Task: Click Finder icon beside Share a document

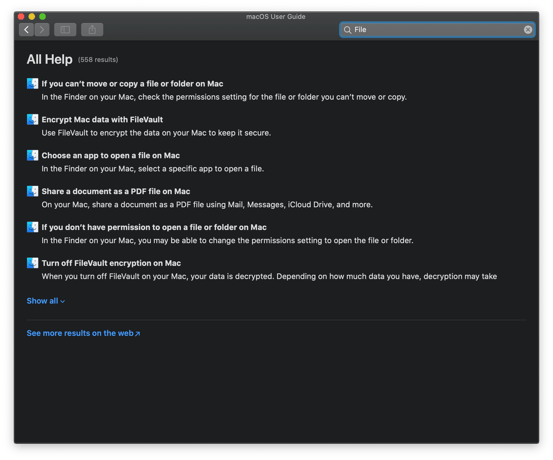Action: click(x=32, y=191)
